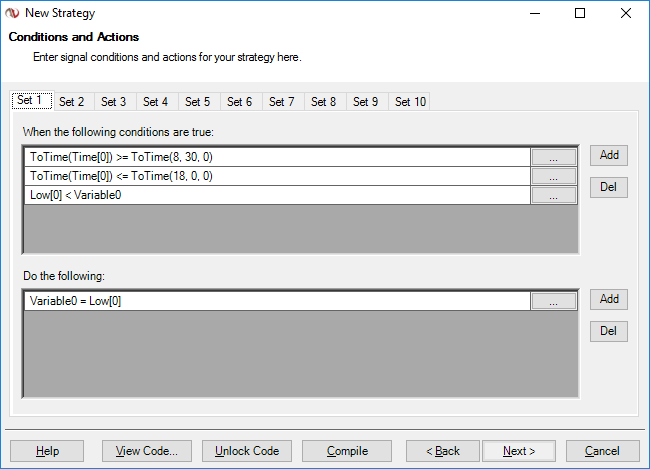
Task: Select the Low[0] < Variable0 condition row
Action: pos(276,195)
